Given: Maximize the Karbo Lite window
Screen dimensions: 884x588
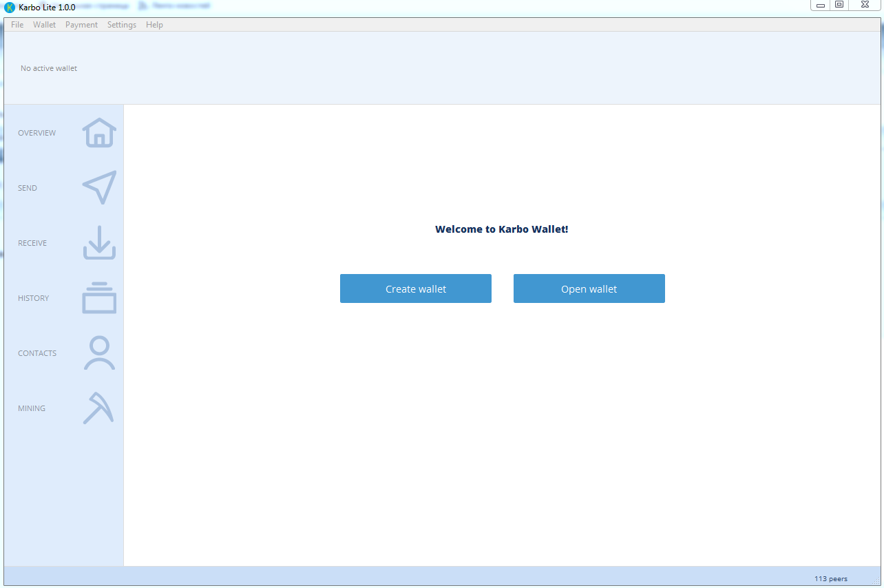Looking at the screenshot, I should [x=839, y=5].
